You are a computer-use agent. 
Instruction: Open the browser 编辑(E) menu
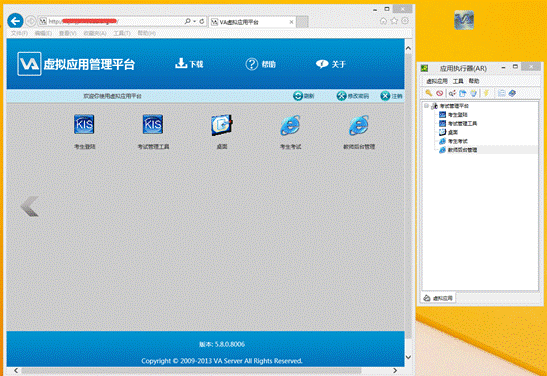(x=43, y=33)
